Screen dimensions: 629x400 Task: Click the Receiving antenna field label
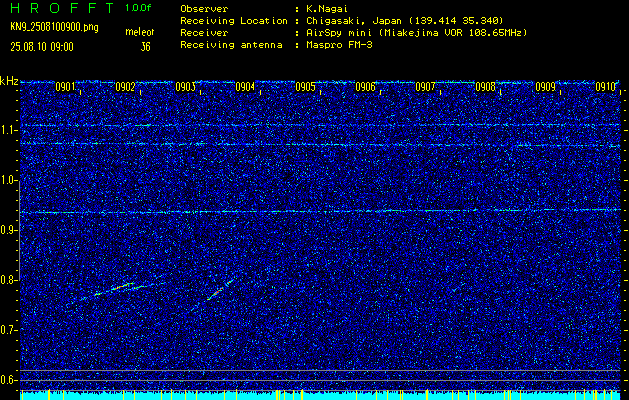pyautogui.click(x=231, y=45)
